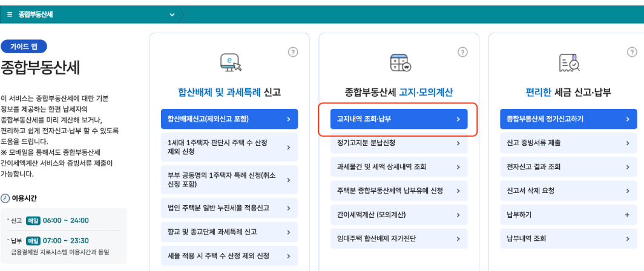Click help icon on 합산배제 및 과세특례 card
Screen dimensions: 644x271
click(x=293, y=52)
